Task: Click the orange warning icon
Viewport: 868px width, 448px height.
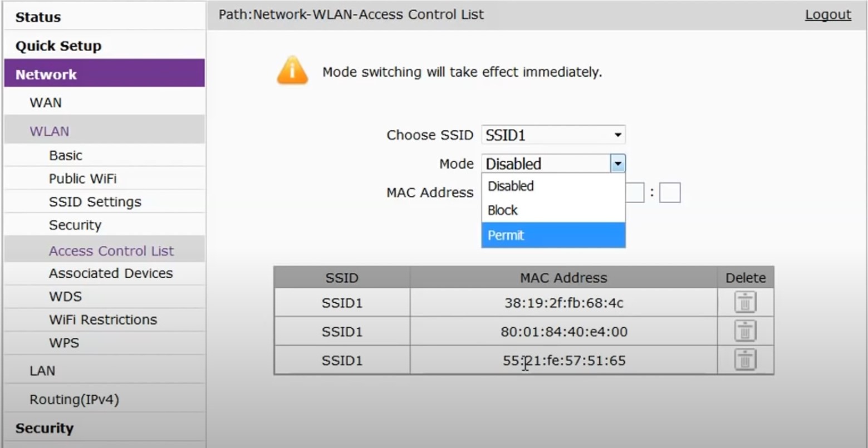Action: tap(292, 71)
